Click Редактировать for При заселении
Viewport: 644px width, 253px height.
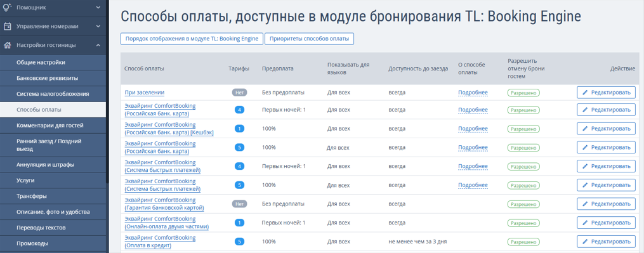click(606, 93)
